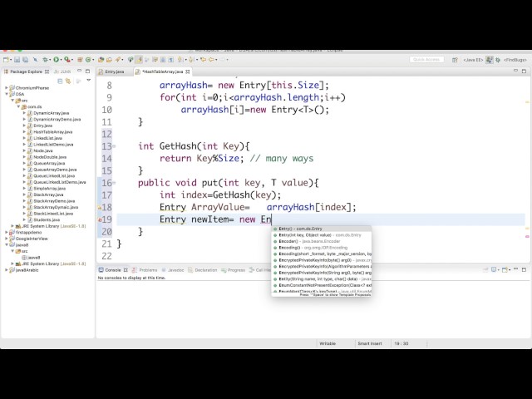Select HashTableArray.java in Package Explorer

(52, 131)
